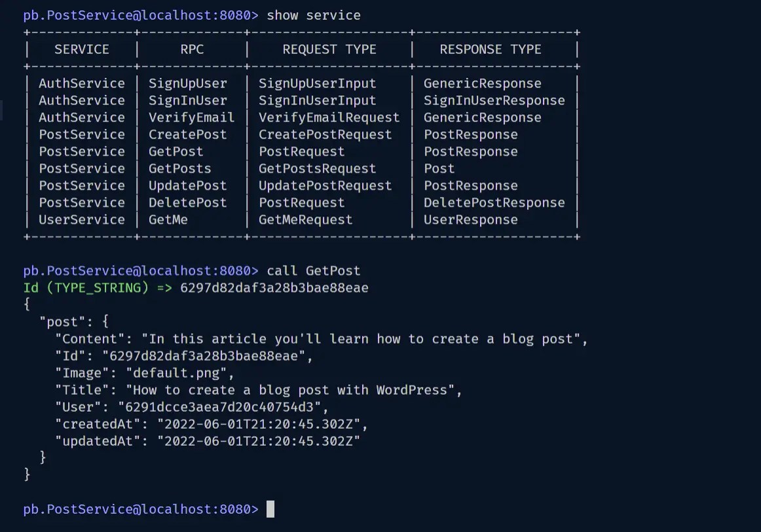Image resolution: width=761 pixels, height=532 pixels.
Task: Select the VerifyEmail RPC entry
Action: click(192, 117)
